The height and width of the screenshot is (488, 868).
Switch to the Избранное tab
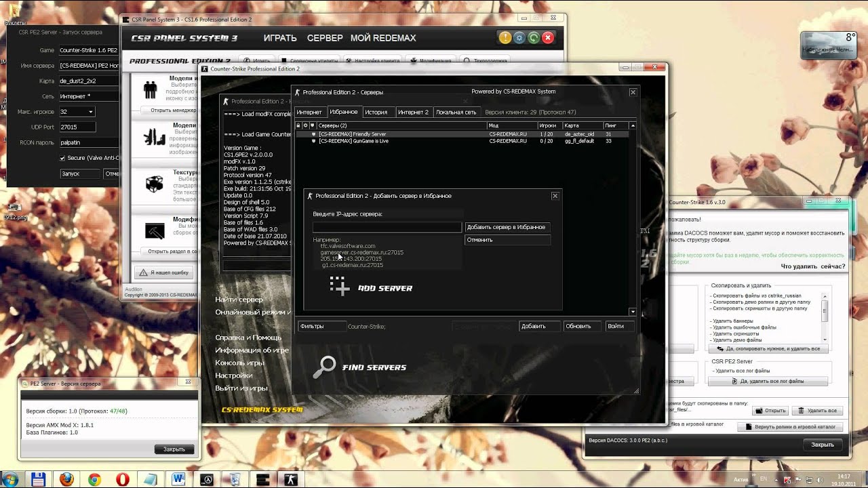point(343,112)
